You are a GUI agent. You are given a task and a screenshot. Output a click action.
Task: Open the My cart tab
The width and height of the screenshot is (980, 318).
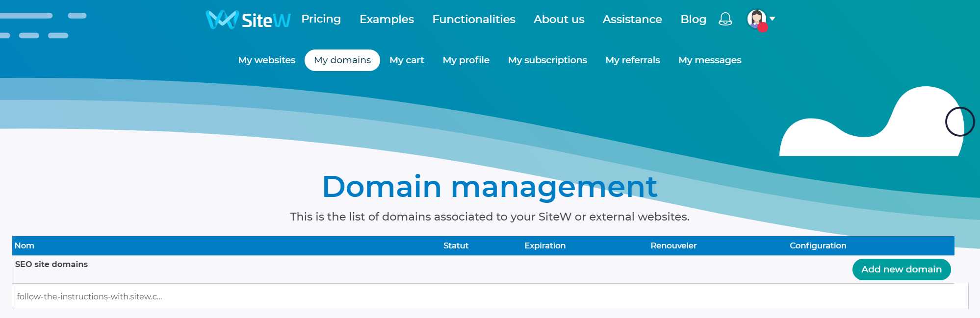coord(407,60)
